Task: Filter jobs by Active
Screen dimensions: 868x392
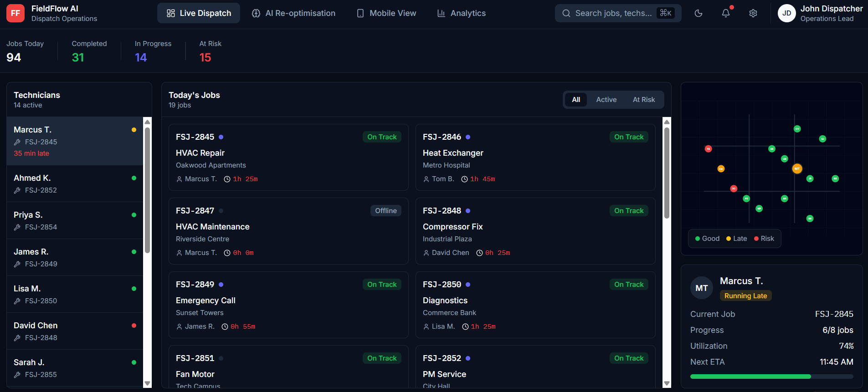Action: [606, 100]
